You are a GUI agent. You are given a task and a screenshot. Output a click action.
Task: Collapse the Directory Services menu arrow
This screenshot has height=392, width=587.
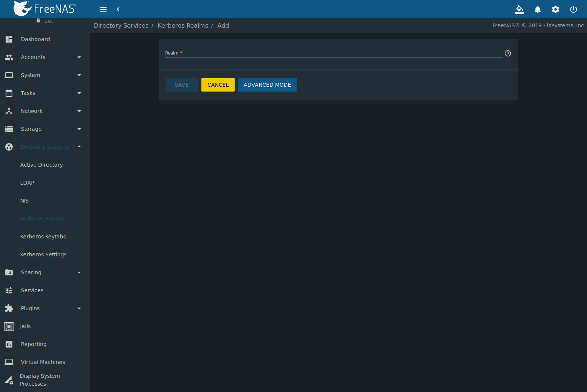79,146
